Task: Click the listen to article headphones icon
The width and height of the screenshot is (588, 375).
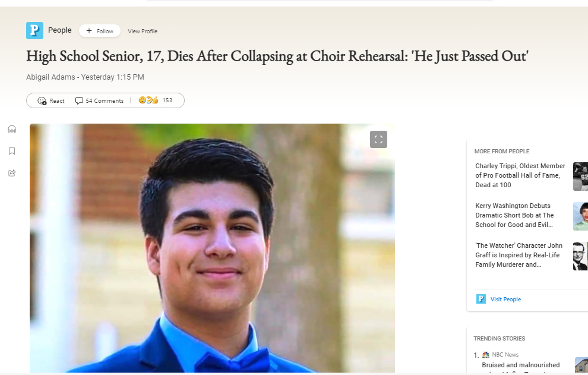Action: point(12,130)
